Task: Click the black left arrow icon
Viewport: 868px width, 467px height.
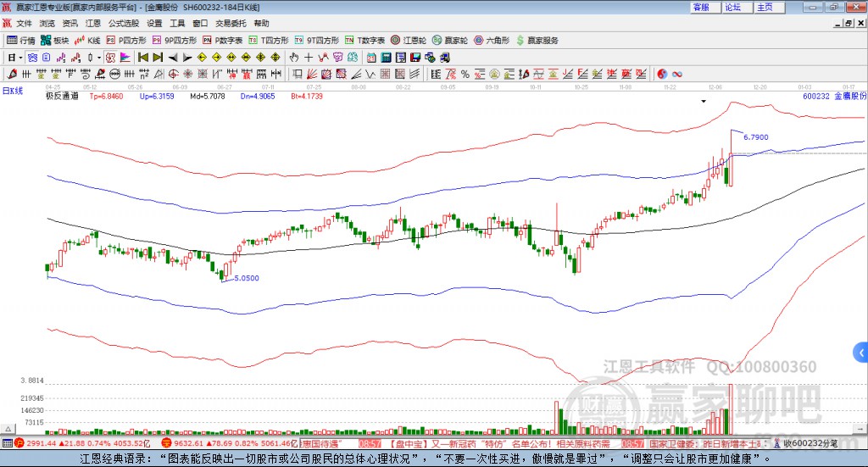Action: click(173, 58)
